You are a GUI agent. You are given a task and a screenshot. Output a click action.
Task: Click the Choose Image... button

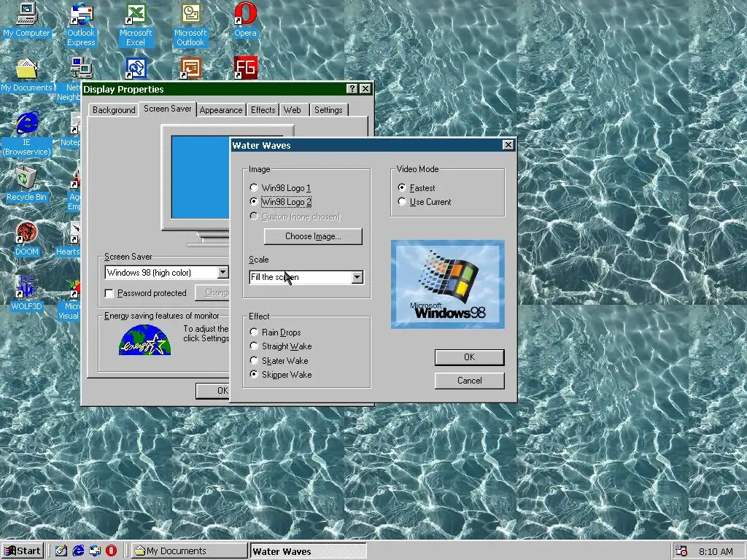tap(313, 236)
